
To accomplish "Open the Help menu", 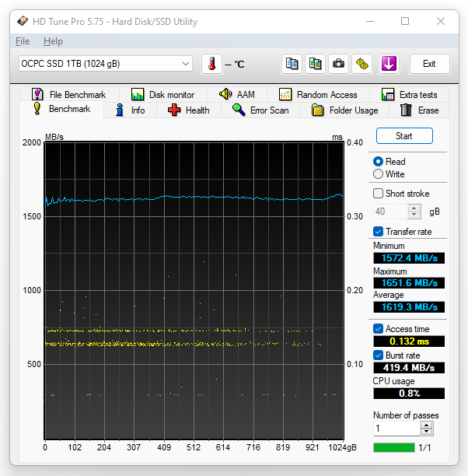I will click(53, 41).
